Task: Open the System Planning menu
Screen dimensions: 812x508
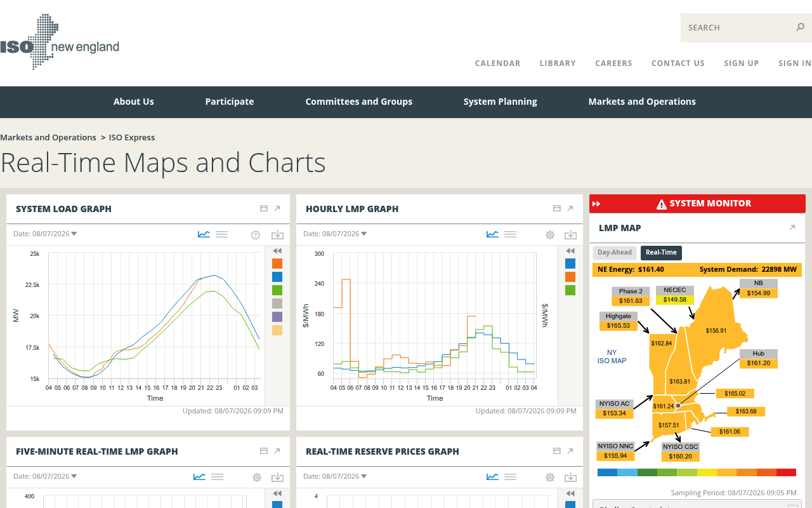Action: click(x=501, y=102)
